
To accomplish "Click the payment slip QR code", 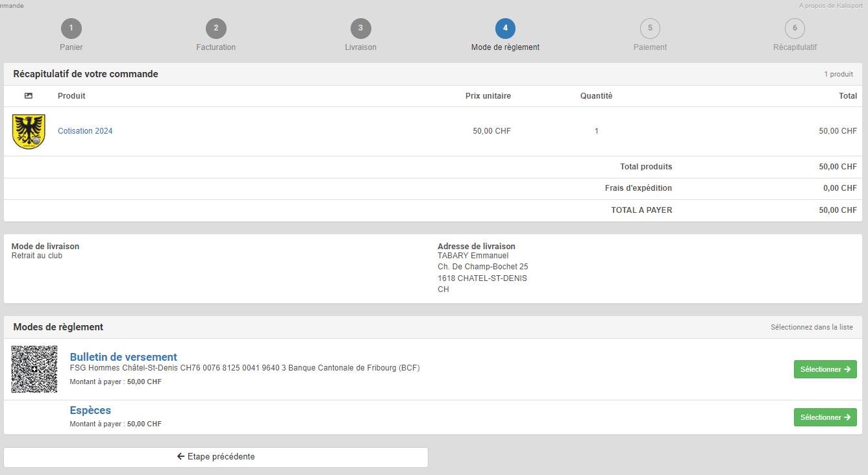I will [34, 369].
